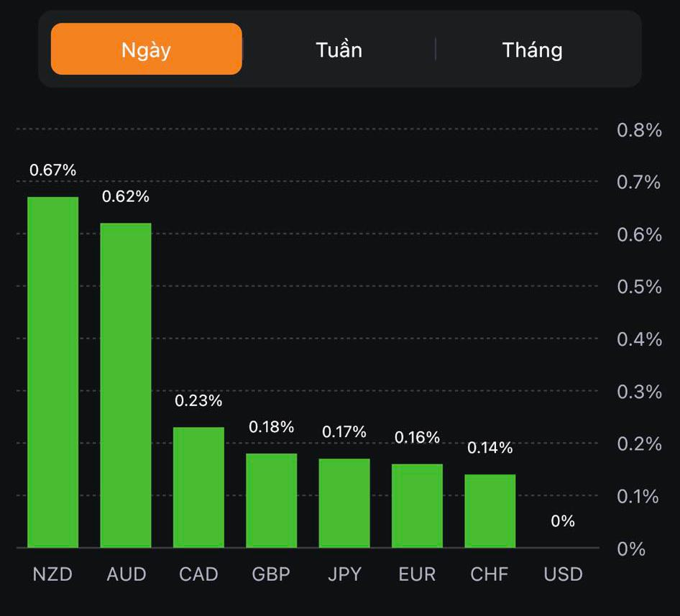680x616 pixels.
Task: Tap the USD currency label
Action: coord(563,575)
